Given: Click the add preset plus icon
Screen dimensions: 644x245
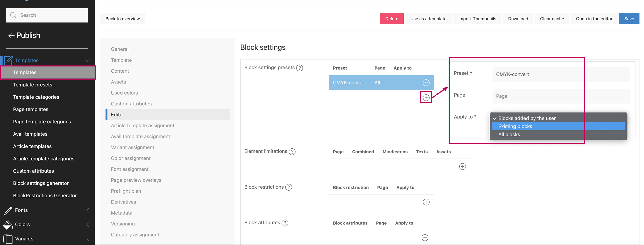Looking at the screenshot, I should click(426, 97).
